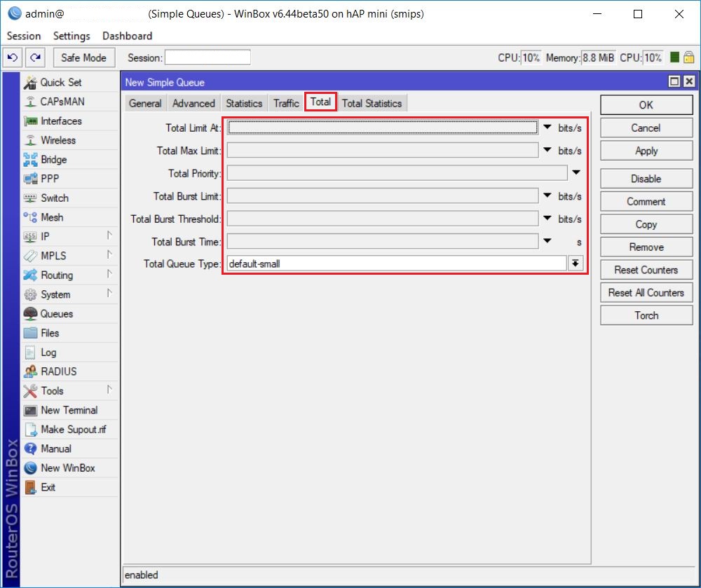701x588 pixels.
Task: Click the undo arrow icon
Action: click(x=12, y=57)
